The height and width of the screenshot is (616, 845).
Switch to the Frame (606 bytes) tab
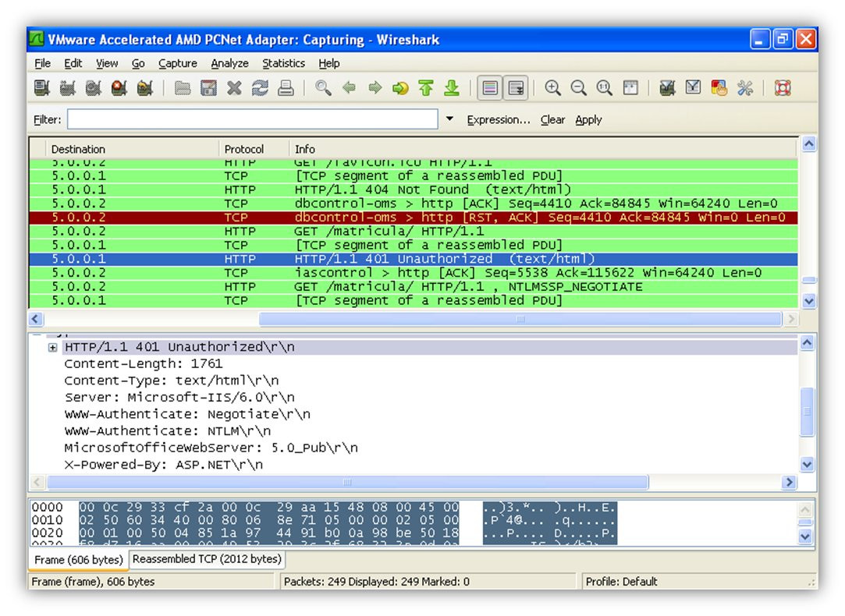pyautogui.click(x=79, y=560)
